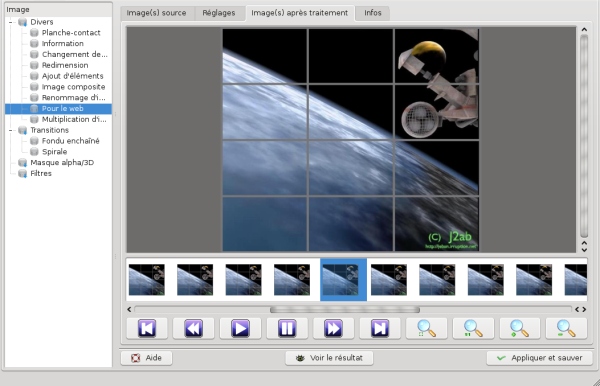Click the fast-forward playback button
Viewport: 600px width, 386px height.
click(333, 328)
